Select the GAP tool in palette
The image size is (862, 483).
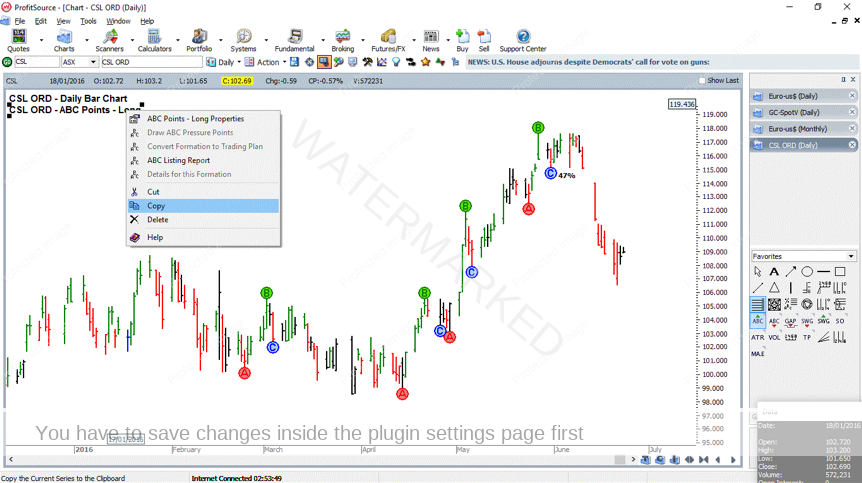791,321
